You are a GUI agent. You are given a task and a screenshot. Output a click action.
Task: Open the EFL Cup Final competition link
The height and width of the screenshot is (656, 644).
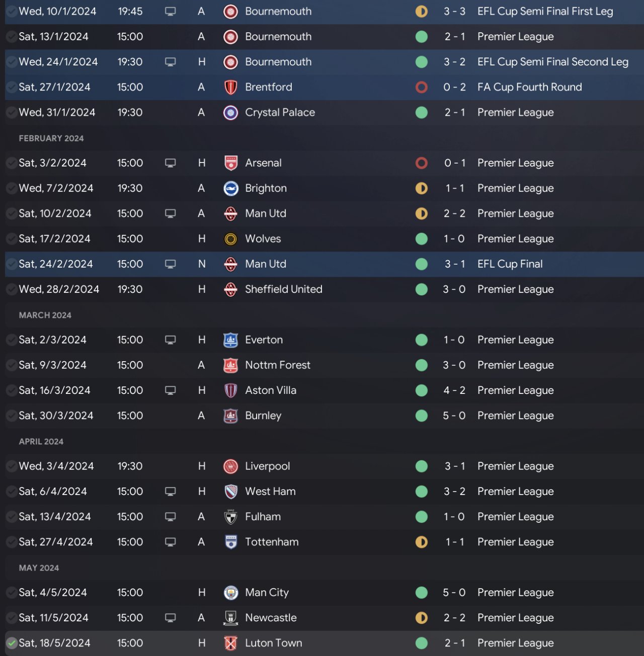pos(510,264)
